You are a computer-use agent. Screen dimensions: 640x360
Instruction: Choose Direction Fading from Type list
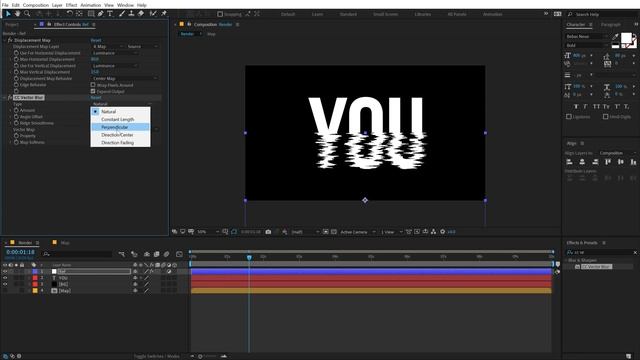click(120, 143)
